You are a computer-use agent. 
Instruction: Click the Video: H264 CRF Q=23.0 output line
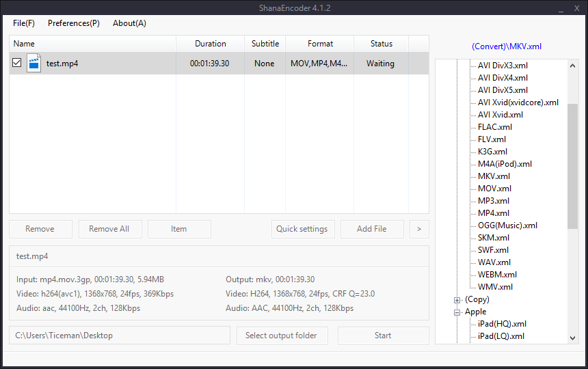point(300,294)
